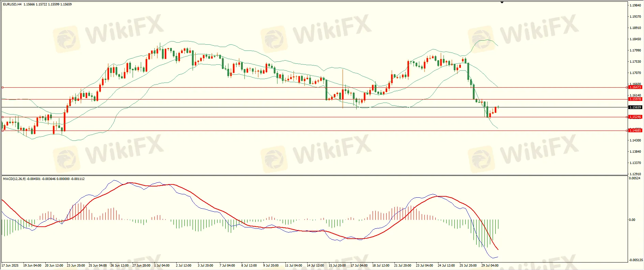Click the 1.17070 price scale value
The height and width of the screenshot is (270, 644).
click(635, 73)
